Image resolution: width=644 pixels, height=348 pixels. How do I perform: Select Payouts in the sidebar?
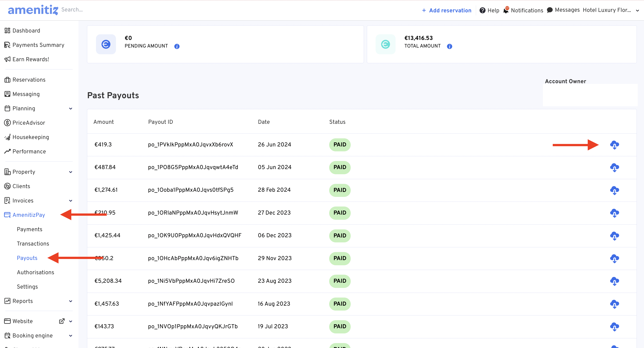pos(27,258)
